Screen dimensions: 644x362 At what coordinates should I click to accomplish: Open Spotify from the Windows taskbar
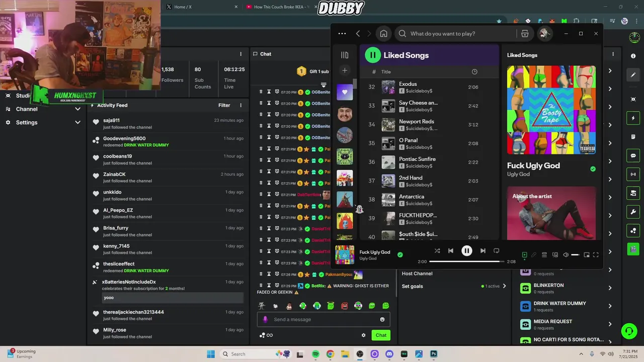coord(315,354)
